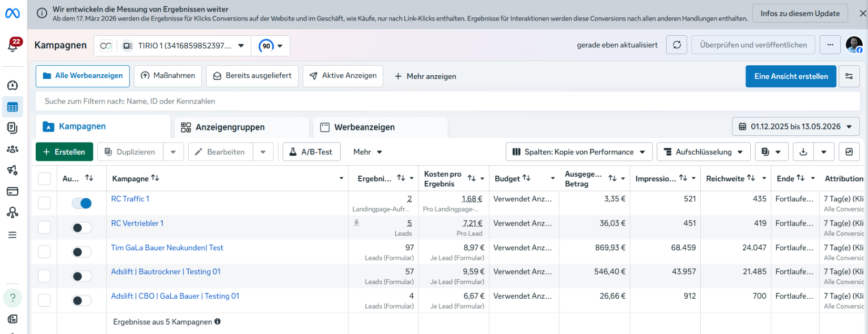
Task: Open the Mehr dropdown menu
Action: tap(367, 152)
